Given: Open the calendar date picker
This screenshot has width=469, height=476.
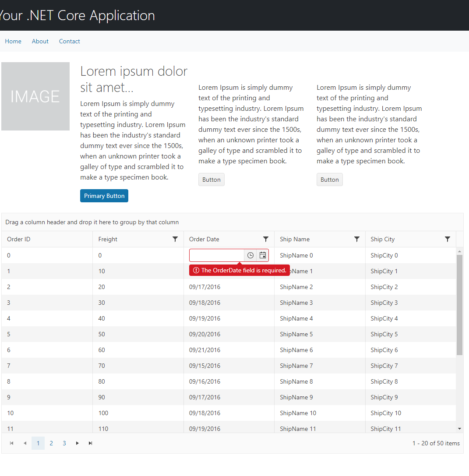Looking at the screenshot, I should tap(263, 255).
